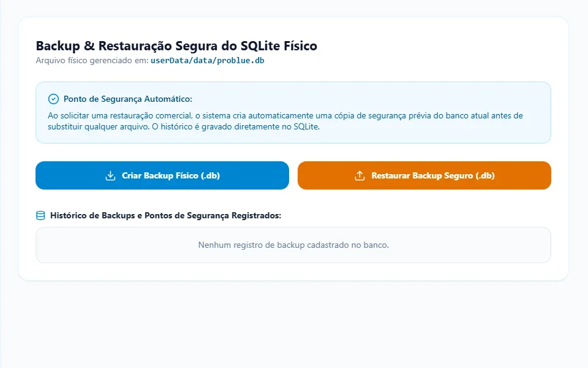The width and height of the screenshot is (588, 368).
Task: Click the 'Ponto de Segurança Automático:' label
Action: (128, 99)
